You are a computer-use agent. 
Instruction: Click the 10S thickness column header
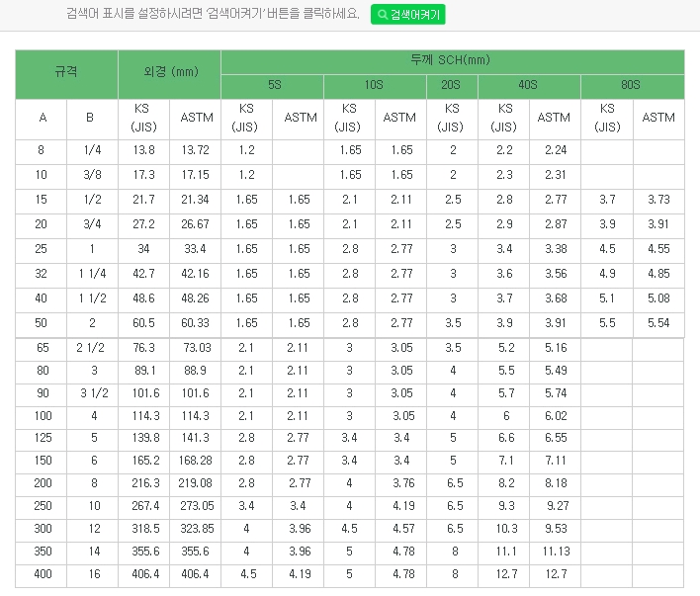(374, 86)
